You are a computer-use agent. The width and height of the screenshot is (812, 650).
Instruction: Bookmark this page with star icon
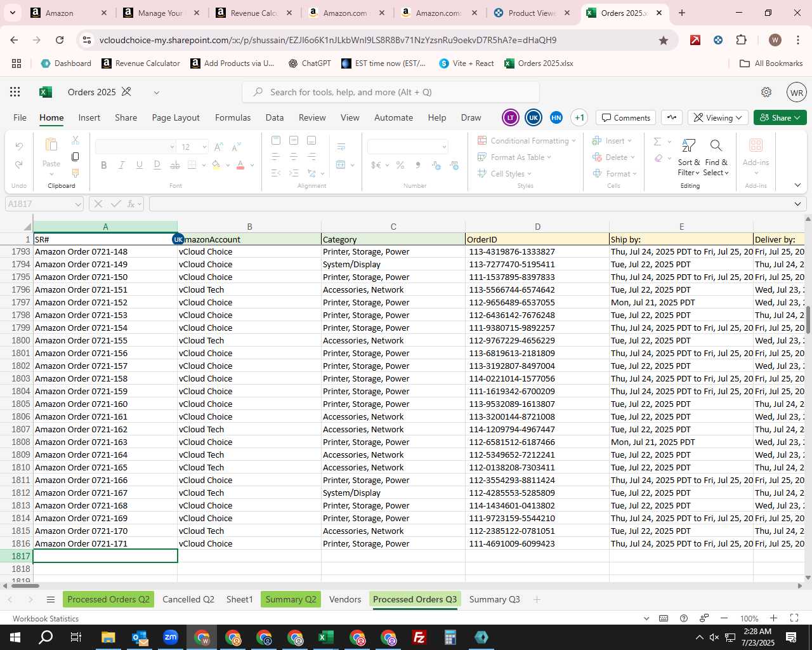[x=664, y=40]
